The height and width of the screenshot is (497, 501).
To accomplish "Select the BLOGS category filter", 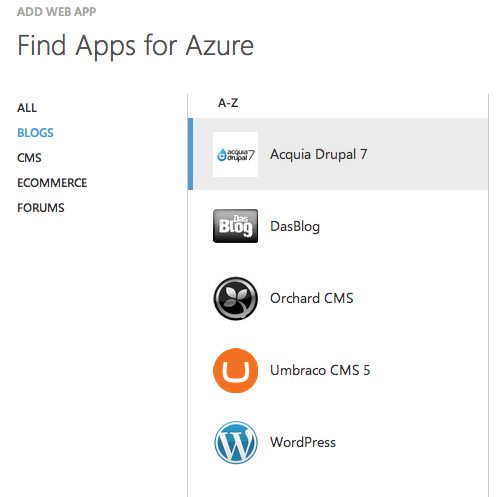I will [x=35, y=133].
